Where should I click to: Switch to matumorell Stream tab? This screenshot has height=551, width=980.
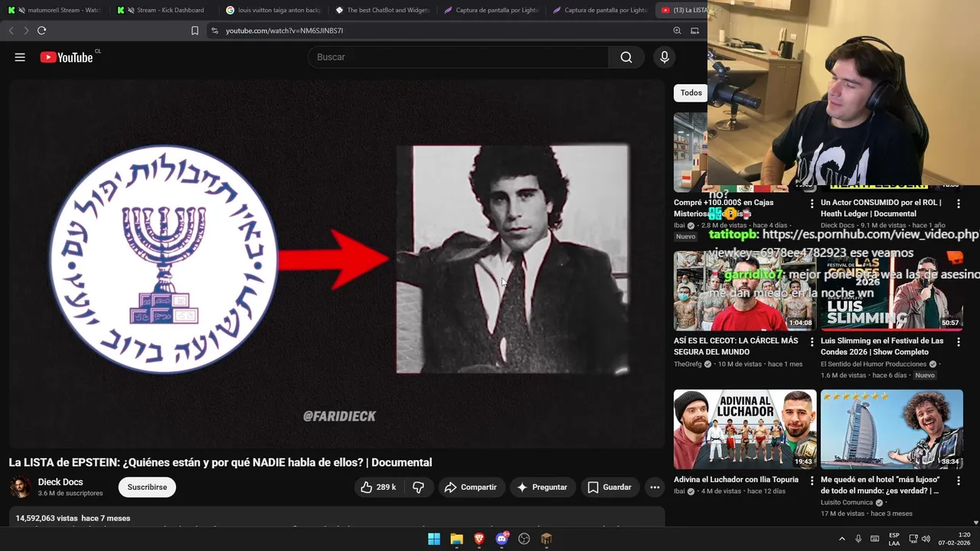[x=54, y=10]
